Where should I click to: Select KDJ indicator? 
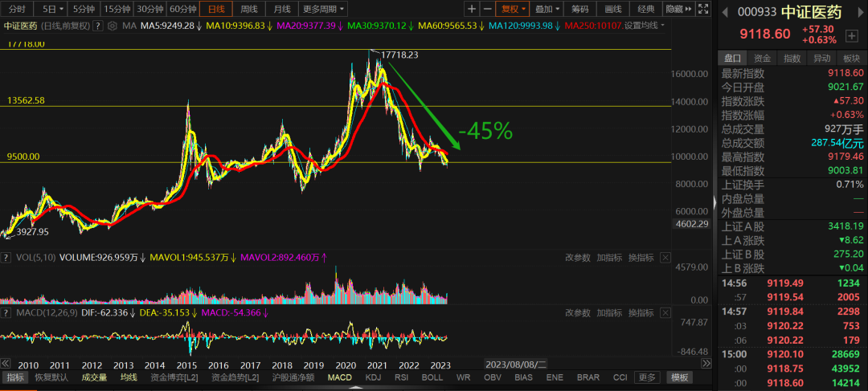click(374, 377)
